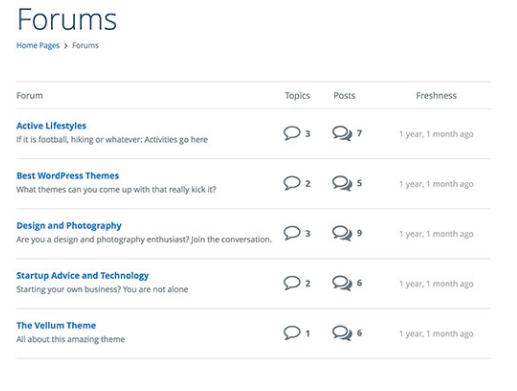
Task: Open the Design and Photography forum
Action: point(69,226)
